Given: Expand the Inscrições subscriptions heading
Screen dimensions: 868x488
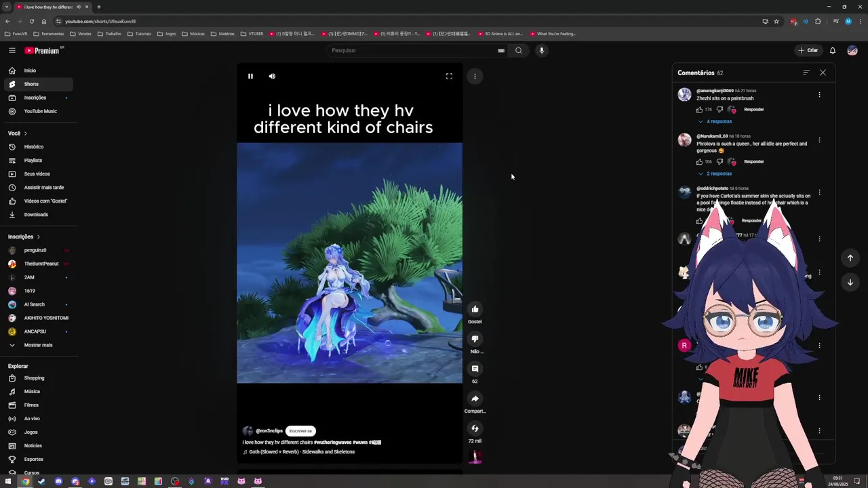Looking at the screenshot, I should point(24,237).
